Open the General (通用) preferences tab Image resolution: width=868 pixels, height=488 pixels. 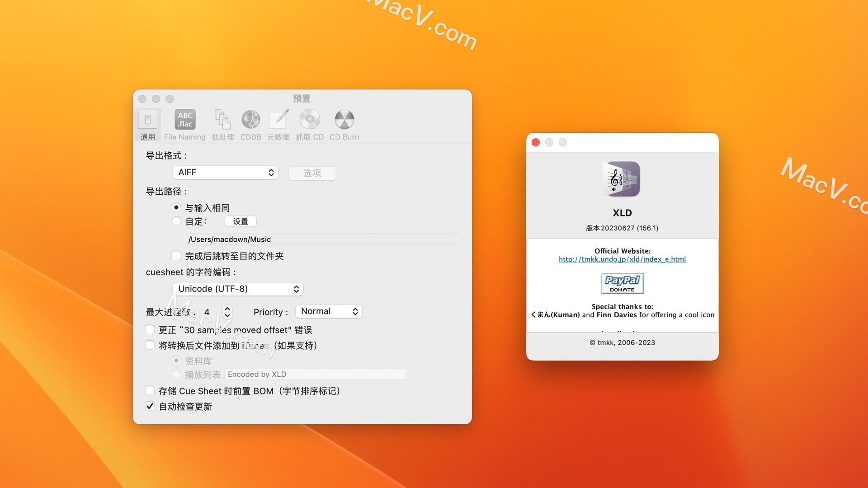147,125
